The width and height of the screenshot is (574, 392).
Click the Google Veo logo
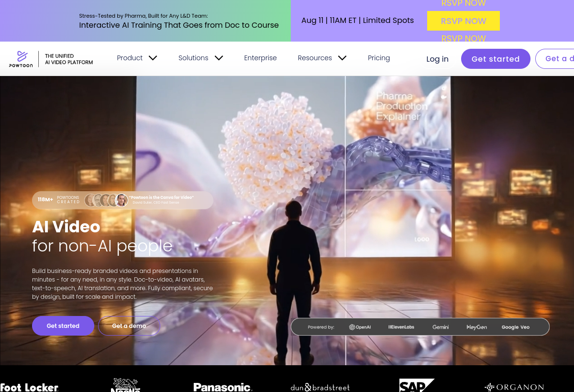click(x=516, y=327)
